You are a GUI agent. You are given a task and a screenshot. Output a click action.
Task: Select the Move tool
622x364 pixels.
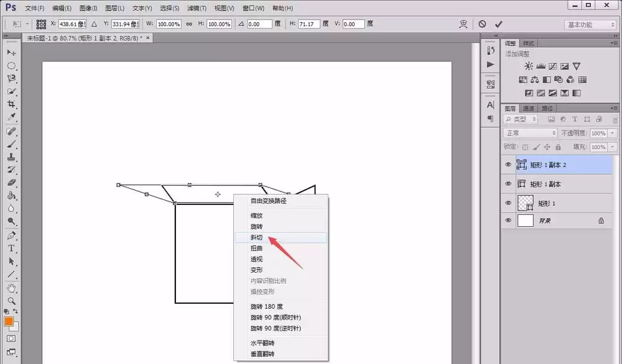tap(11, 53)
